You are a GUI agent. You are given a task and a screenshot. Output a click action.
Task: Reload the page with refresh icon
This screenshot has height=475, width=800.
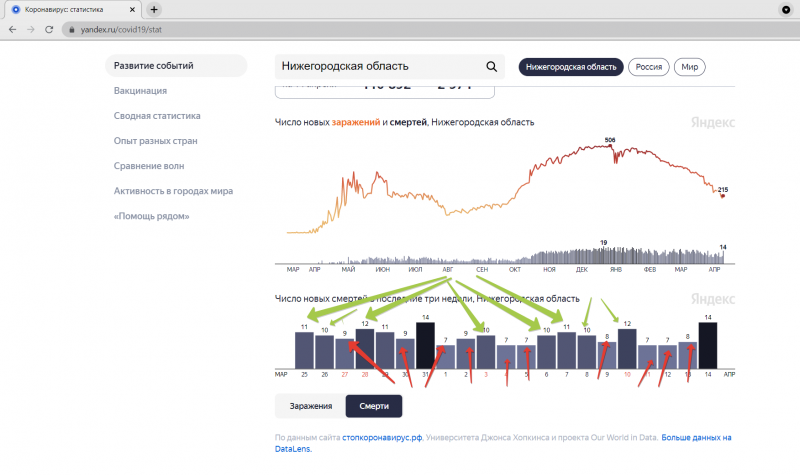[51, 30]
